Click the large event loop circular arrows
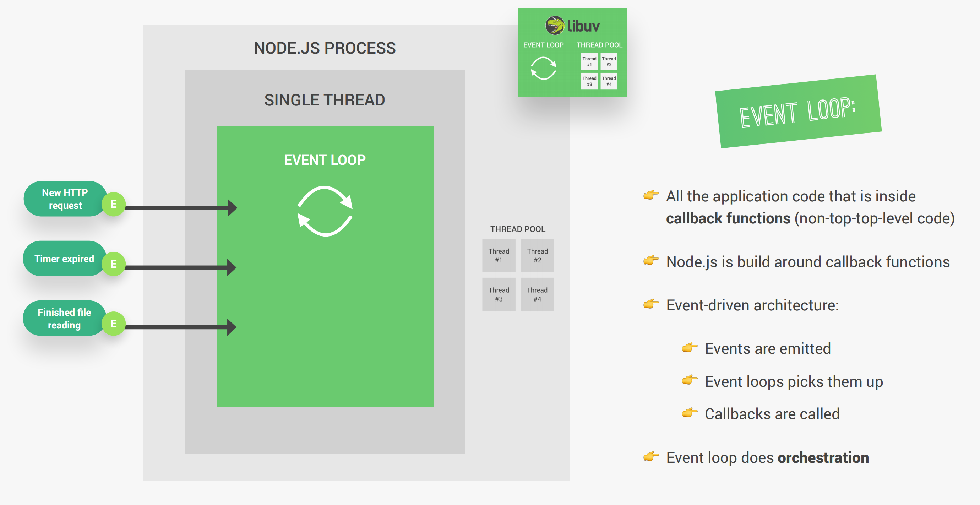980x505 pixels. point(325,211)
